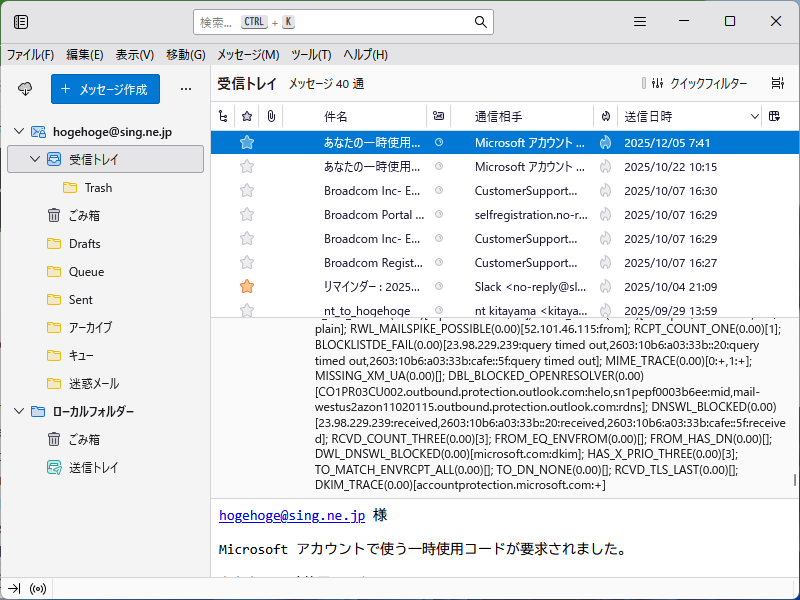Select the Slack <no-reply@sl... message
Image resolution: width=800 pixels, height=600 pixels.
(x=505, y=286)
